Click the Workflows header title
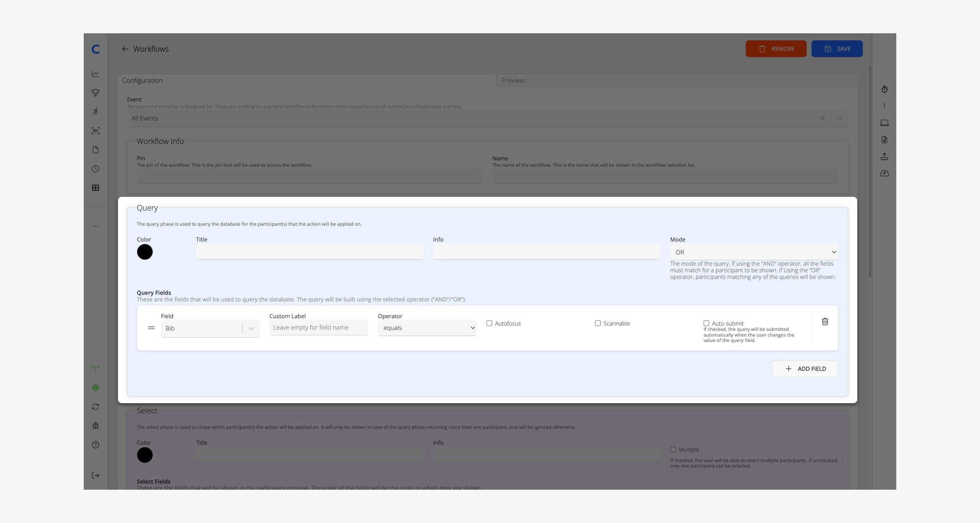Screen dimensions: 980x523 tap(151, 49)
